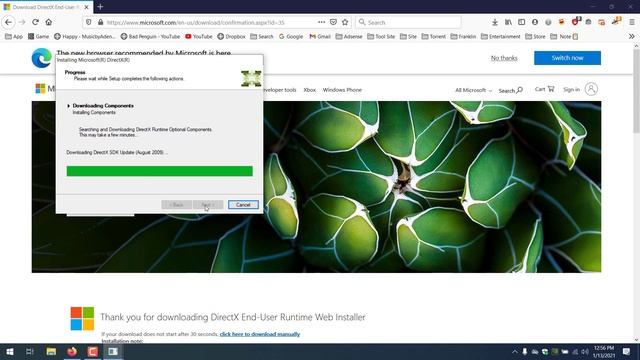Open the Bad Penguin - YouTube bookmark

click(x=150, y=36)
